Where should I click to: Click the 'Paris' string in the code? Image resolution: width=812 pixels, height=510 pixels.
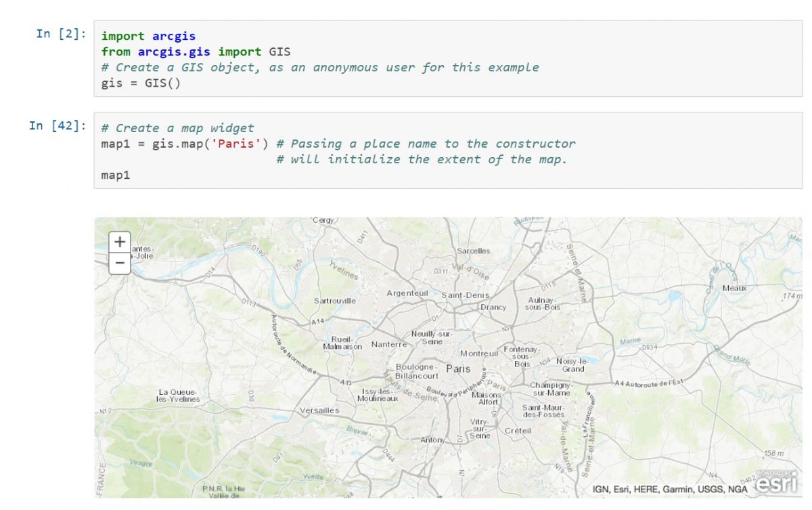point(237,144)
